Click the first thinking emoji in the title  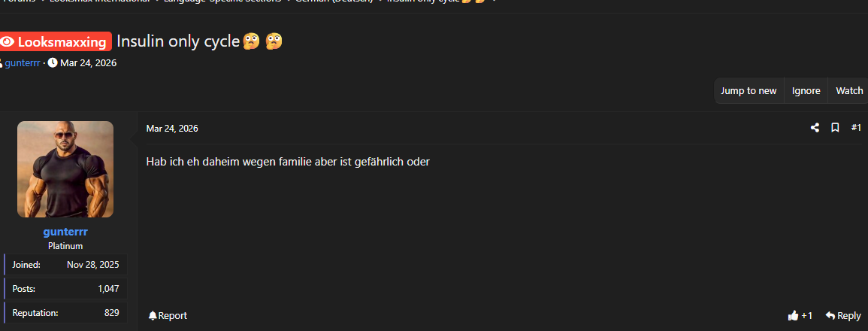click(x=251, y=41)
